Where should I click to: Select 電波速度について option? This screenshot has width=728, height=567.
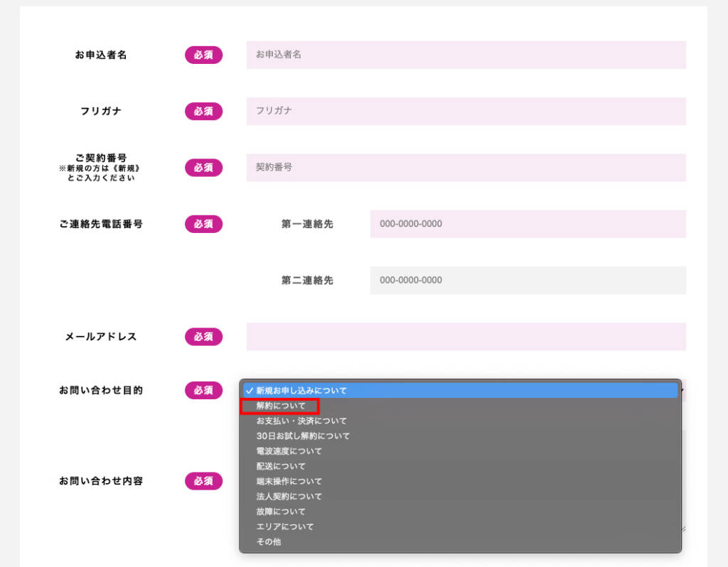pos(460,451)
